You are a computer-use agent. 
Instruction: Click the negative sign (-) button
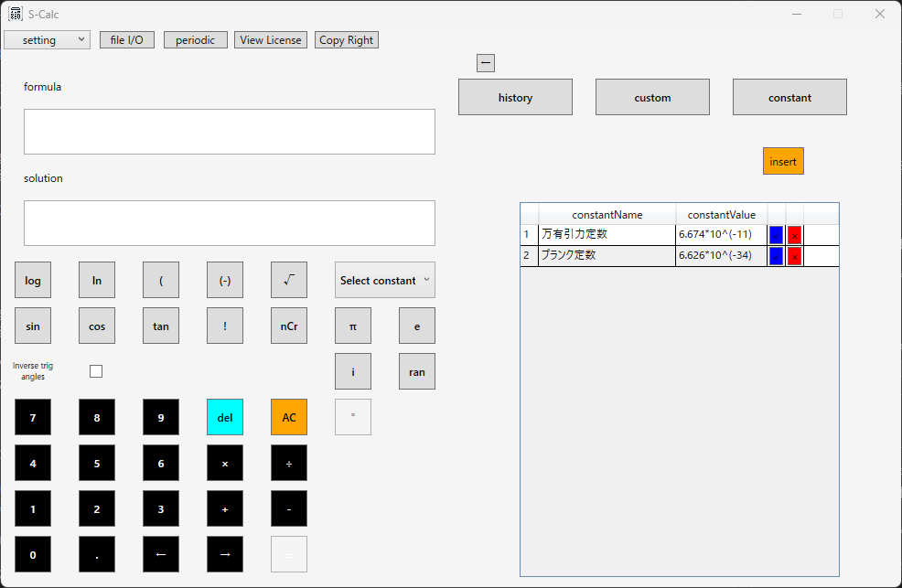tap(225, 280)
